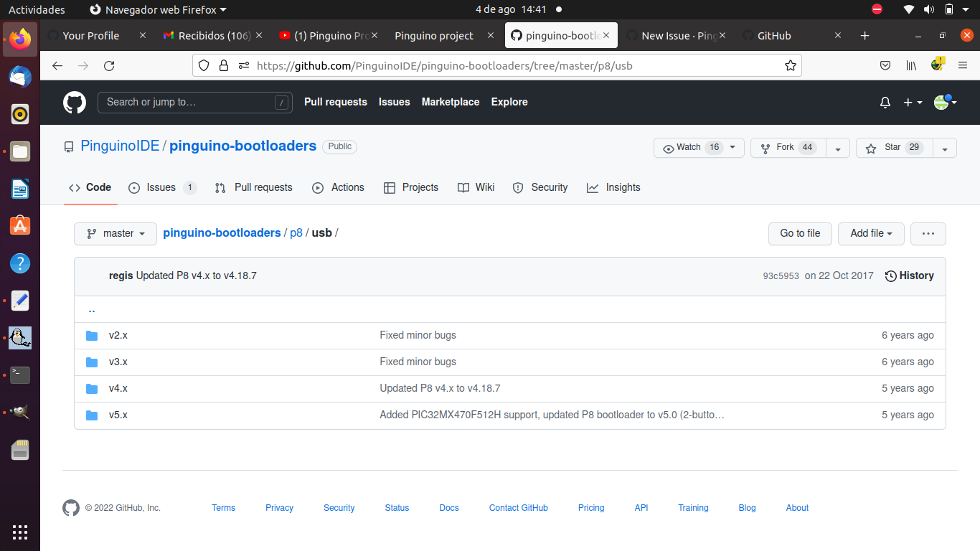Open Help from the dock

coord(20,263)
